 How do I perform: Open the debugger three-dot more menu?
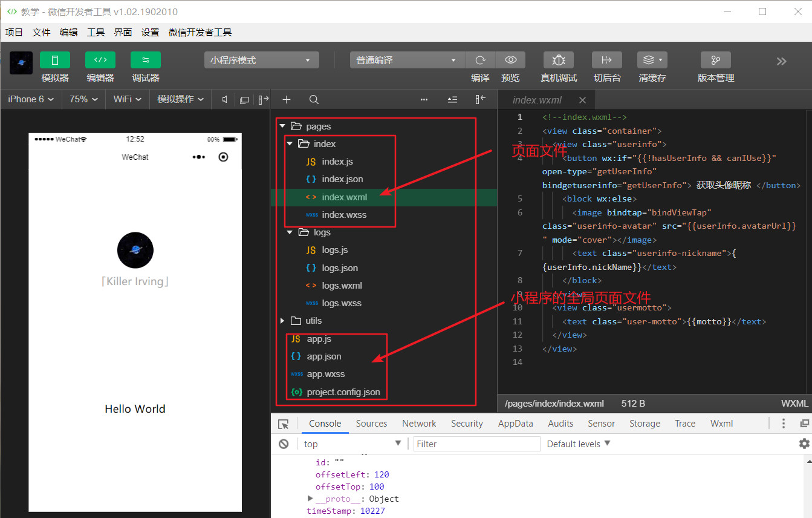click(x=784, y=424)
